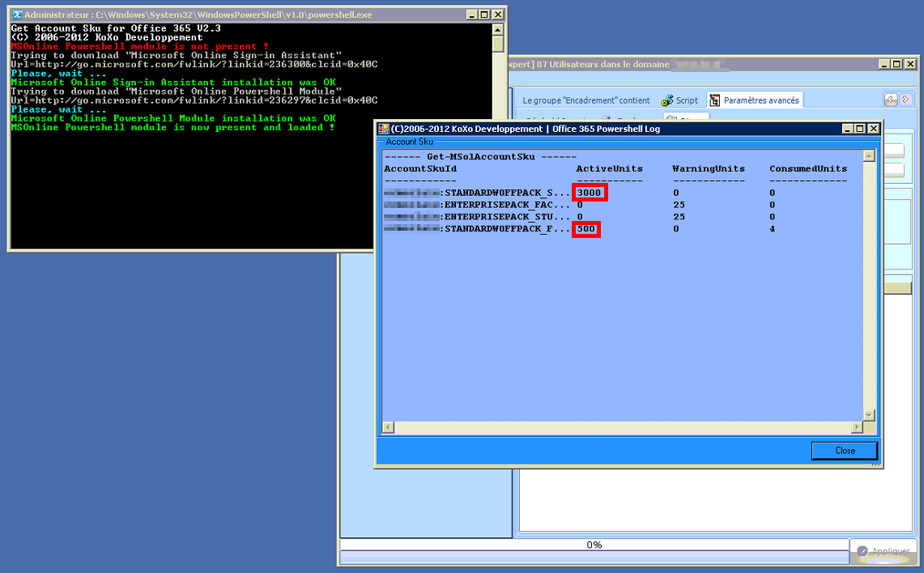Click the PowerShell console scrollbar thumb
924x573 pixels.
[x=497, y=44]
